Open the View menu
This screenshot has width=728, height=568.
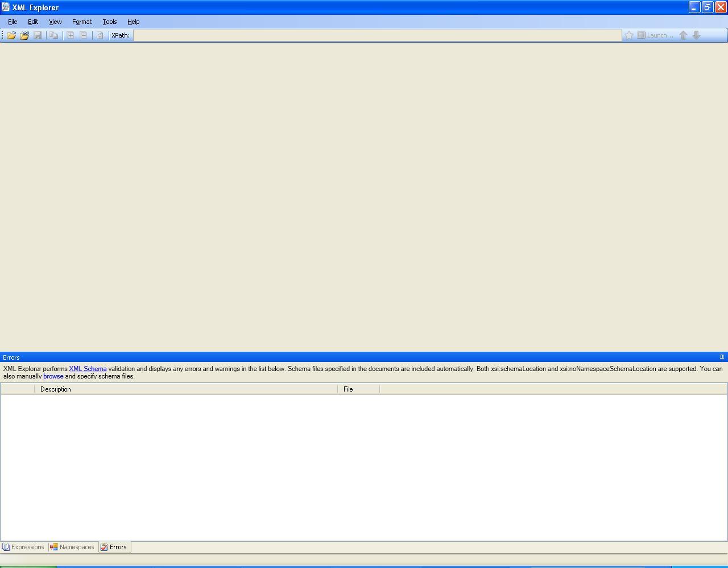click(x=55, y=22)
